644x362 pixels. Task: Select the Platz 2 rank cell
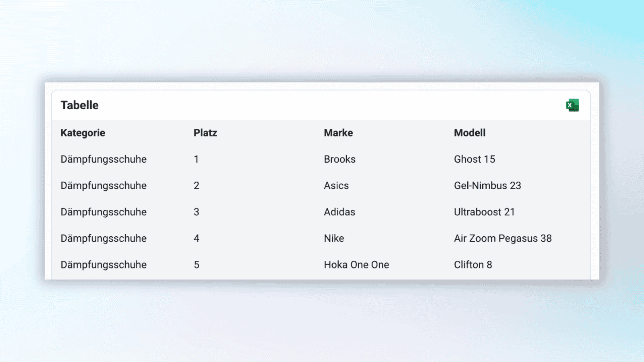click(x=197, y=186)
